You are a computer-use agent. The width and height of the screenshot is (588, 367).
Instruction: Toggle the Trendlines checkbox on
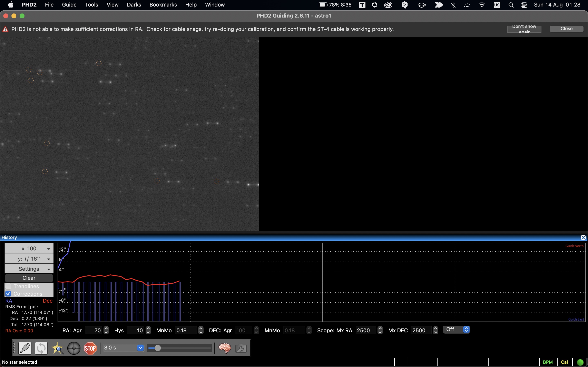(8, 286)
